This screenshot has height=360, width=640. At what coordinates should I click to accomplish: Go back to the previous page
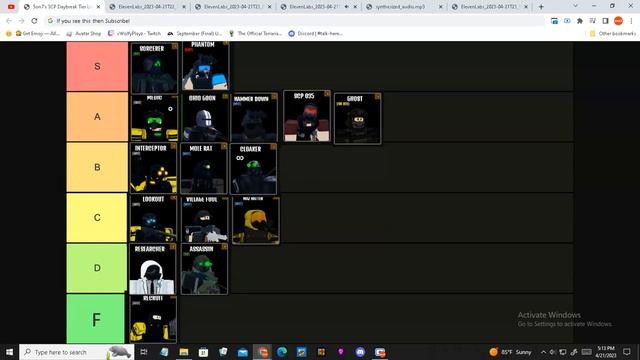coord(9,21)
